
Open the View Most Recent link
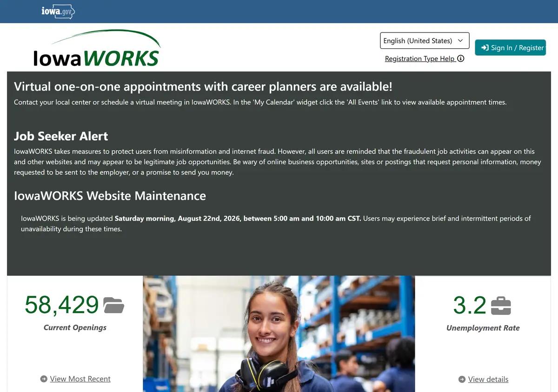[80, 379]
